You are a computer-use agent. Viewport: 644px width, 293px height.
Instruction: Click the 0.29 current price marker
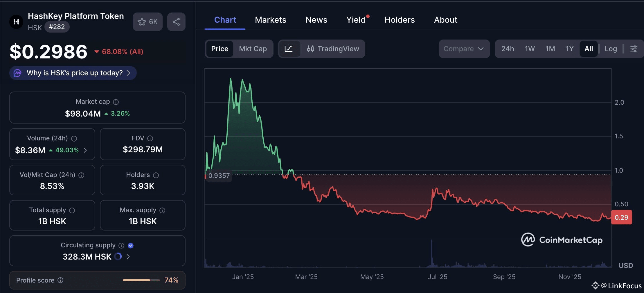click(x=621, y=217)
